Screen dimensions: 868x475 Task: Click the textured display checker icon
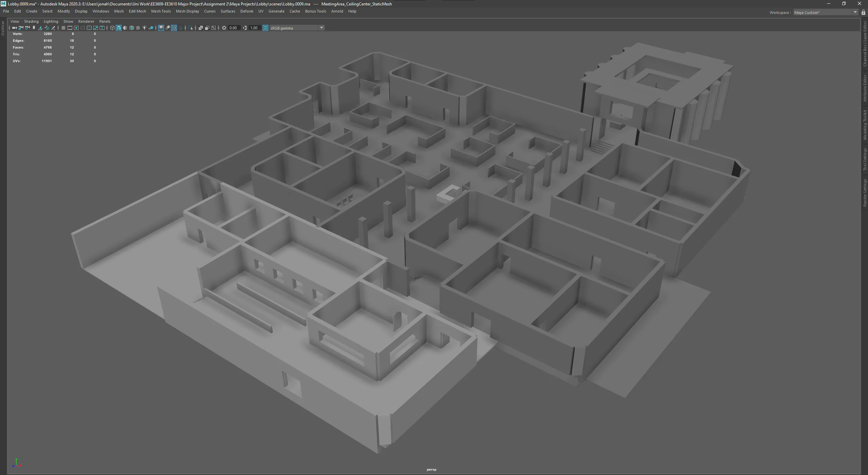tap(138, 28)
